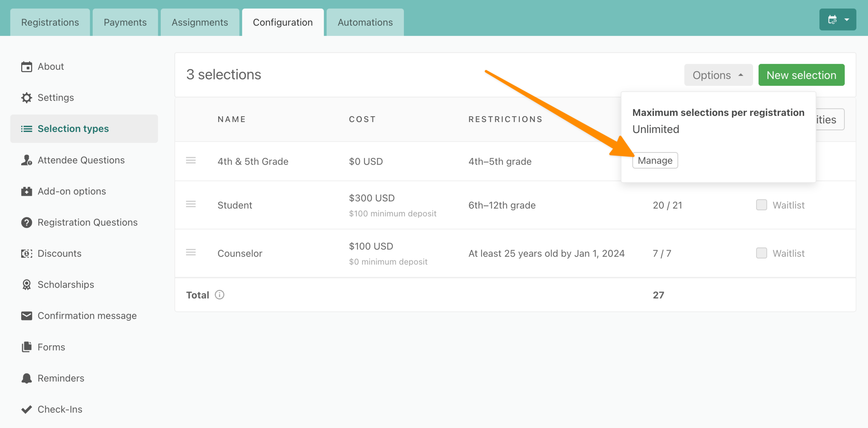Click the Forms documents icon

coord(26,347)
